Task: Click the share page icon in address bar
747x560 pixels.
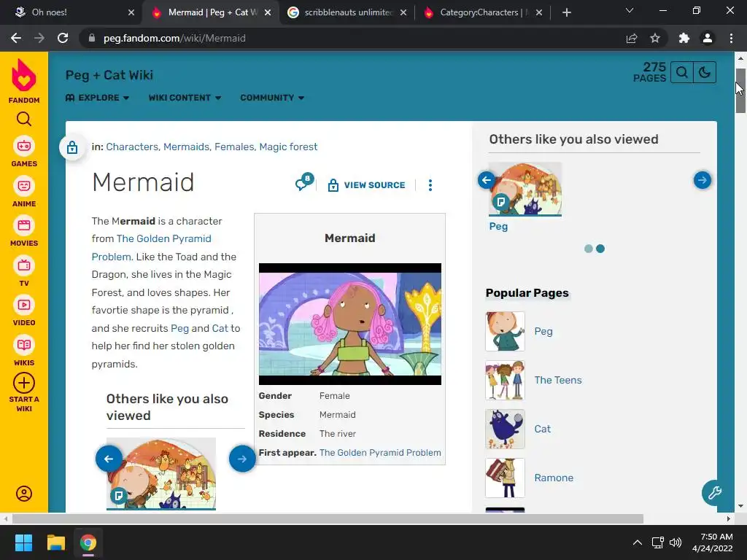Action: click(632, 38)
